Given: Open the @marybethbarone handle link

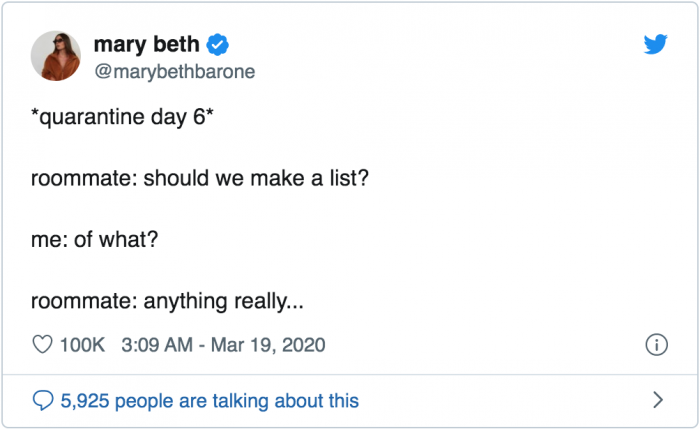Looking at the screenshot, I should (x=173, y=71).
